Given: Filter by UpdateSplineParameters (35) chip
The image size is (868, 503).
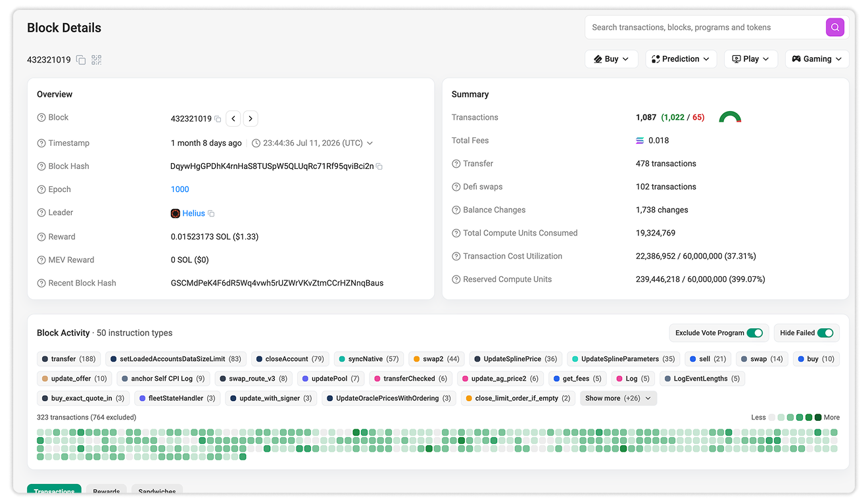Looking at the screenshot, I should tap(624, 359).
